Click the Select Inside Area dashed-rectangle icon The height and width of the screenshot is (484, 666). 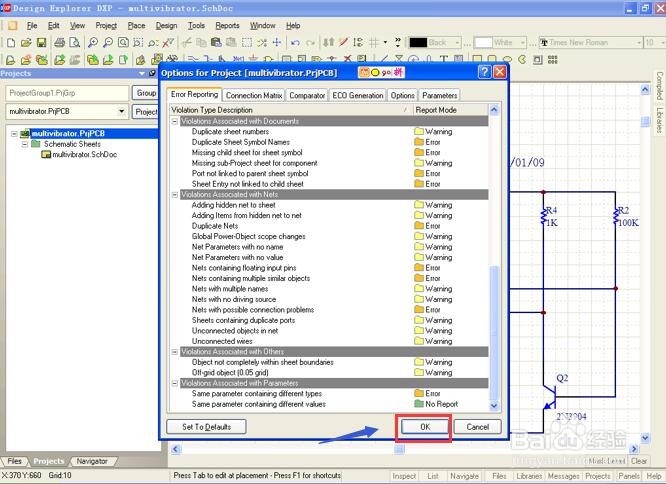(247, 42)
